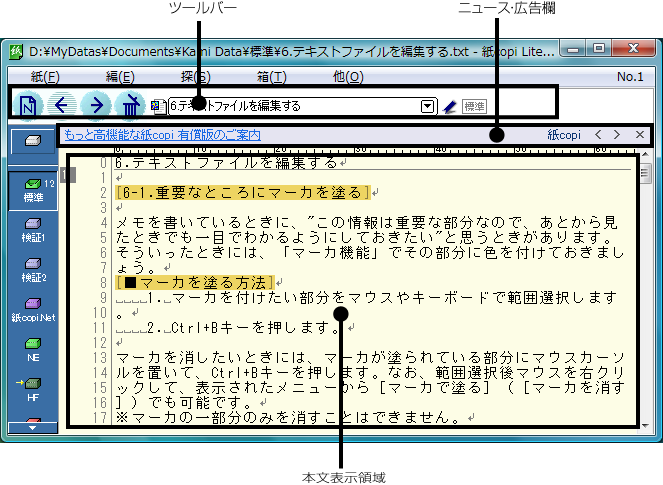663x485 pixels.
Task: Open the 箱(I) menu
Action: tap(272, 76)
